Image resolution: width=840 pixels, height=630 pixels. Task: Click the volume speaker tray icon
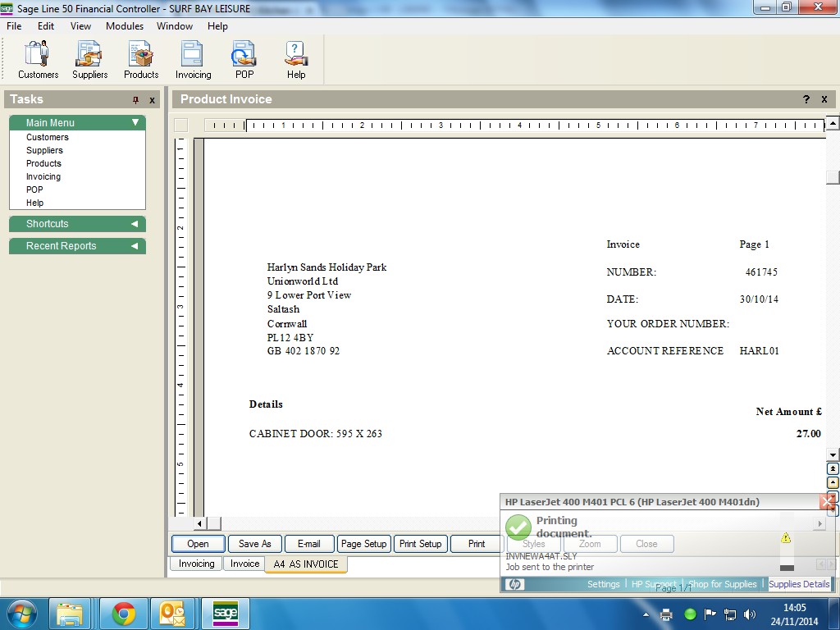pos(750,614)
